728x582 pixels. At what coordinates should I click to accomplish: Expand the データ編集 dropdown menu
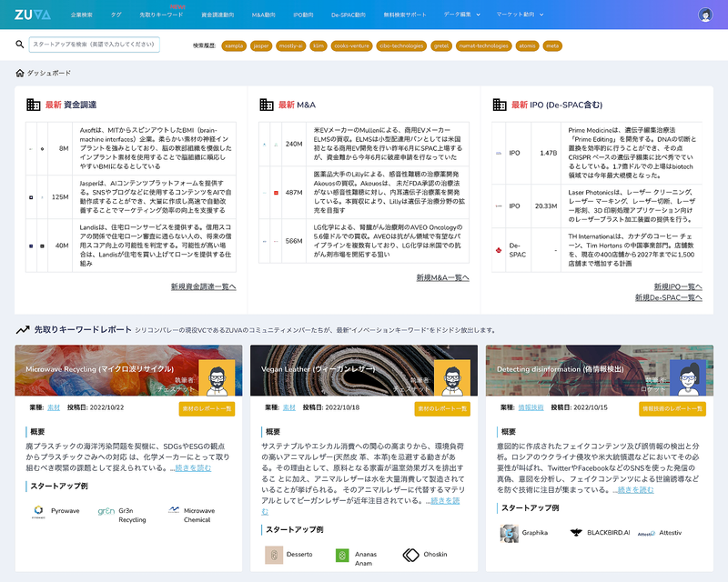[x=462, y=15]
